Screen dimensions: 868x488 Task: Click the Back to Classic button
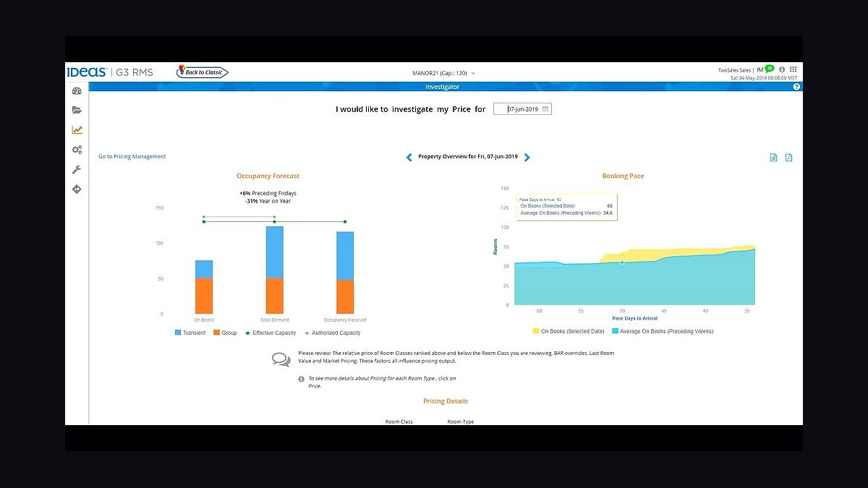(x=203, y=72)
